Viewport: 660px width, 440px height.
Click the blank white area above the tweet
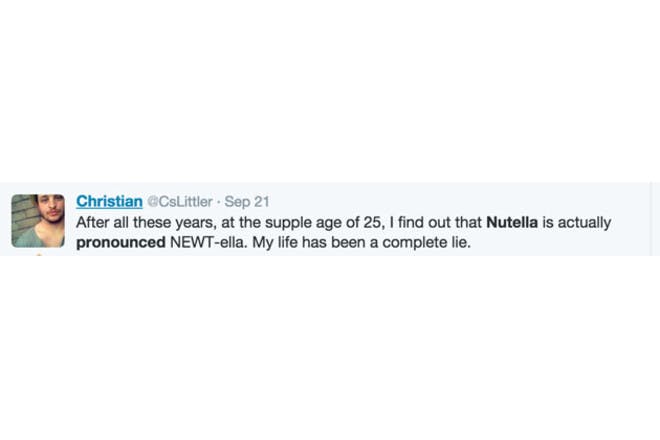click(330, 91)
